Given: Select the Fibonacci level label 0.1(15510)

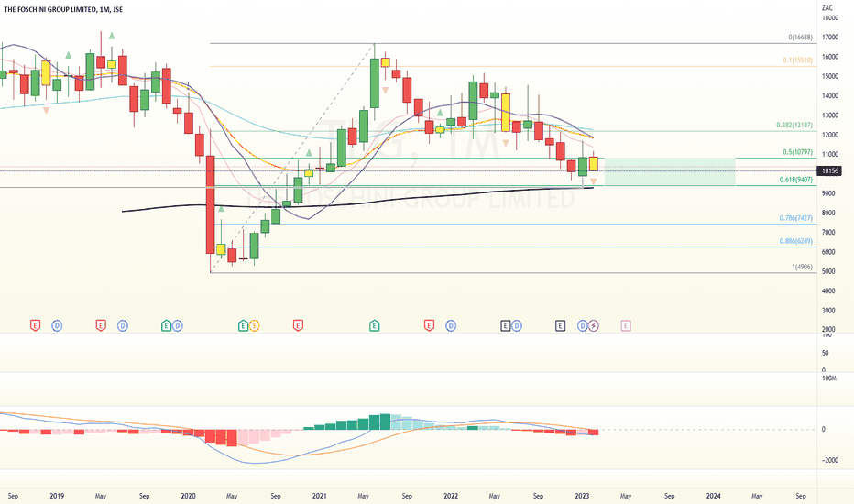Looking at the screenshot, I should coord(797,60).
